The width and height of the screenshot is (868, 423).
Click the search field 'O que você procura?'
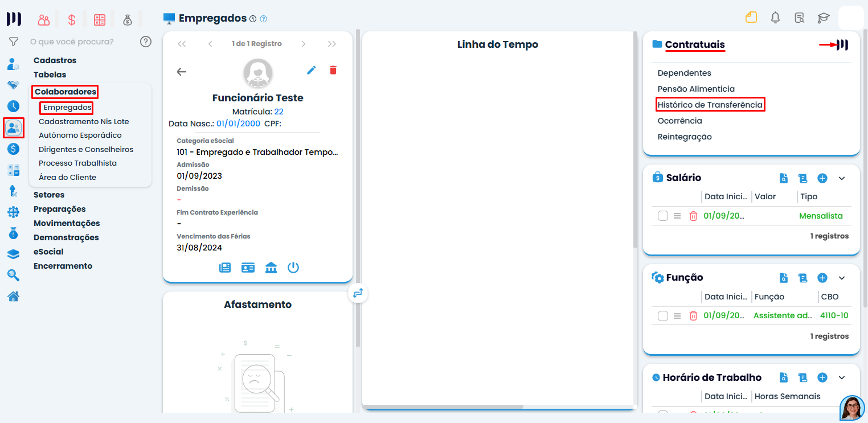(72, 42)
